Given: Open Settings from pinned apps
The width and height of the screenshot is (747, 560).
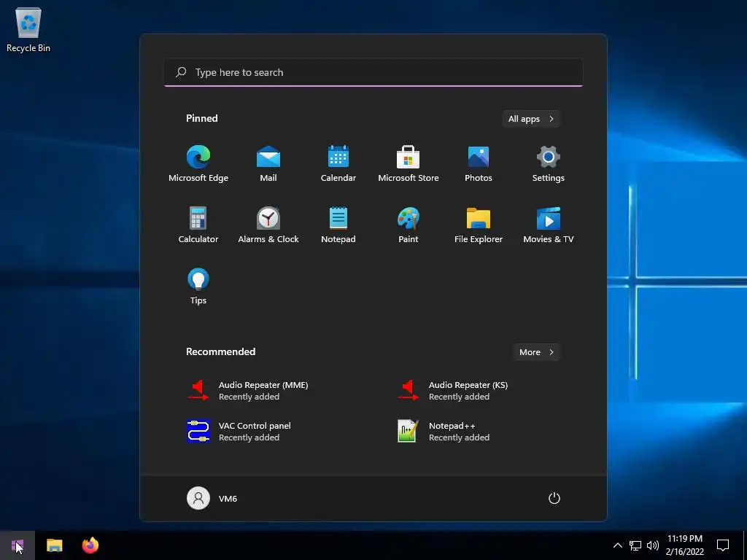Looking at the screenshot, I should click(549, 164).
